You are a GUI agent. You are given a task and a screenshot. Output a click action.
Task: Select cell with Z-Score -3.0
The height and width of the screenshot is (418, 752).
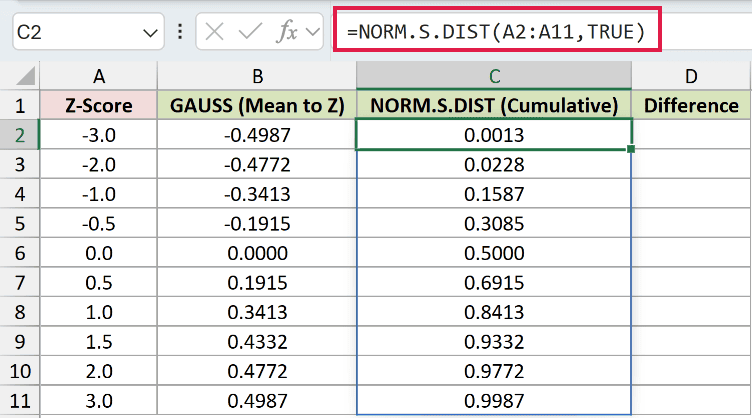[99, 135]
